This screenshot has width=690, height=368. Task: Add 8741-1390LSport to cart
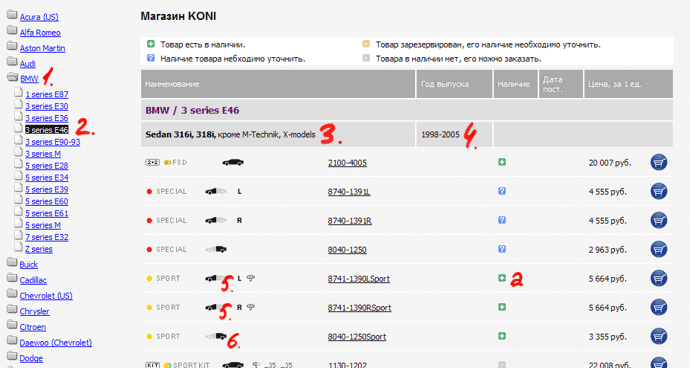[x=658, y=279]
